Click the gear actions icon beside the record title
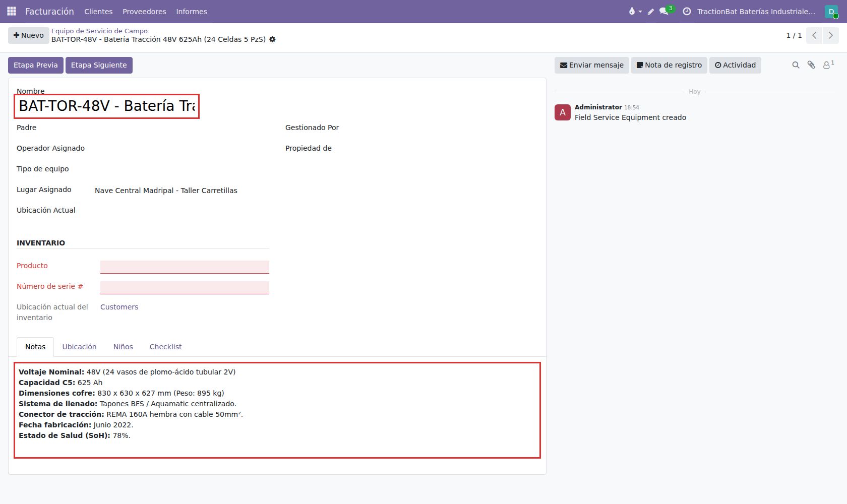 (x=272, y=39)
